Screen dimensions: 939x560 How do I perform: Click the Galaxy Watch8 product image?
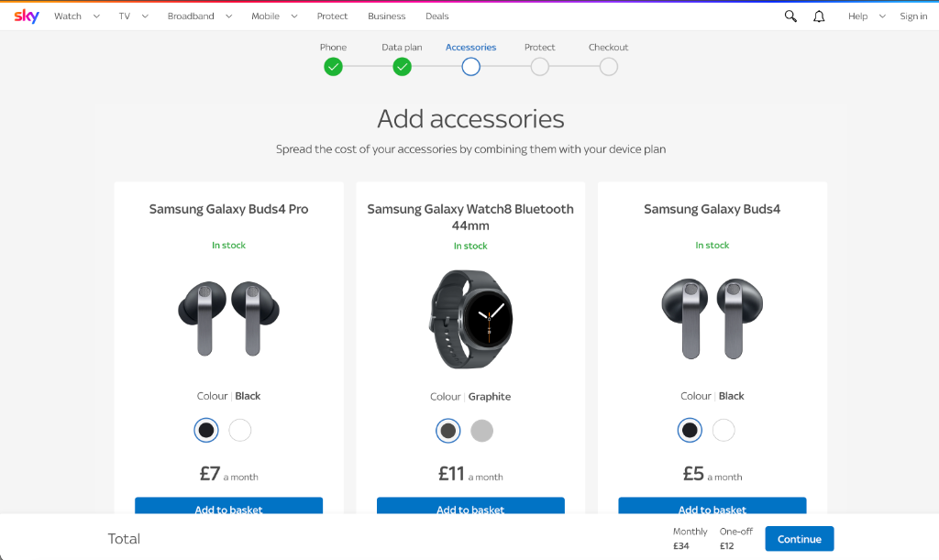pos(470,320)
